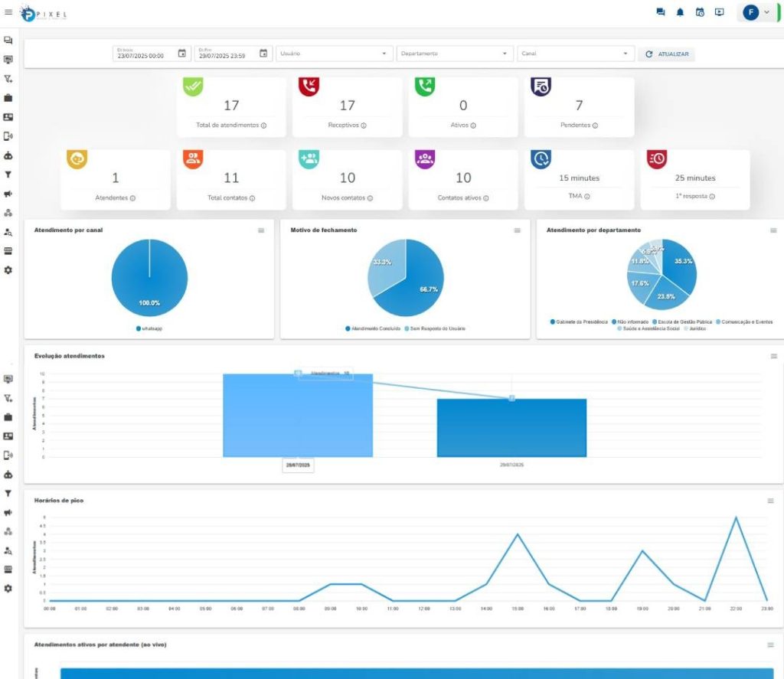Open the hamburger menu beside the Pixel logo
The width and height of the screenshot is (784, 679).
8,12
